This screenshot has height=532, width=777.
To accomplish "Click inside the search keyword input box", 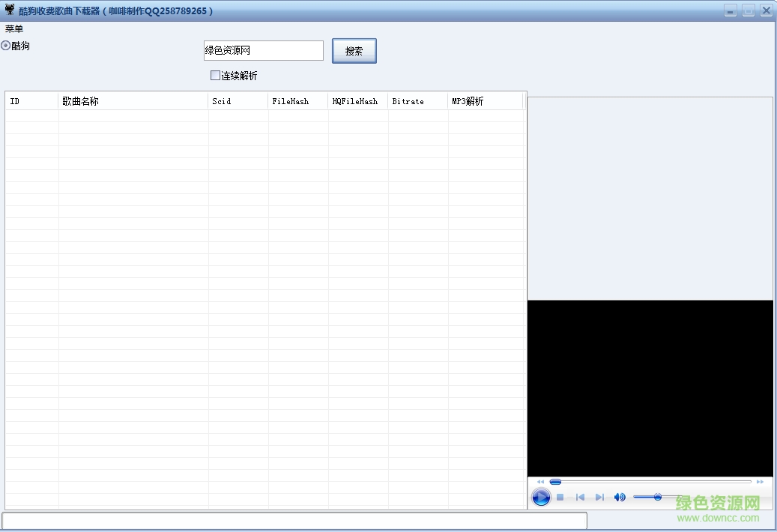I will [x=263, y=50].
